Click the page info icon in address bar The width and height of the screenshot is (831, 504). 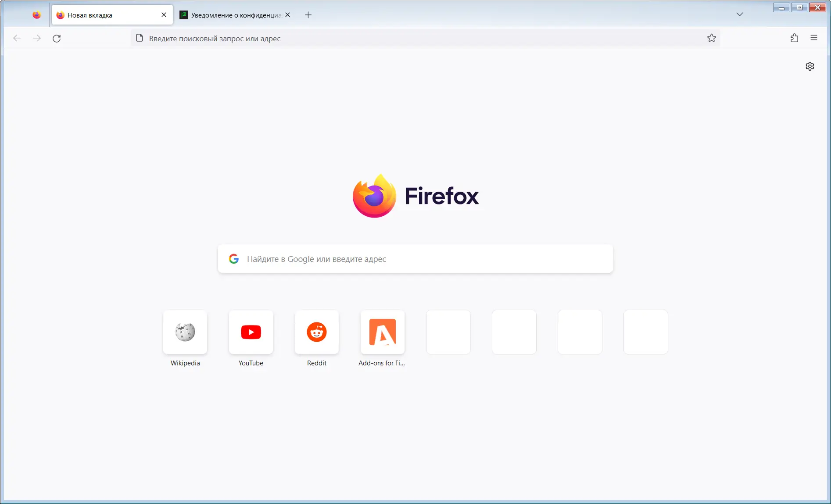coord(140,38)
